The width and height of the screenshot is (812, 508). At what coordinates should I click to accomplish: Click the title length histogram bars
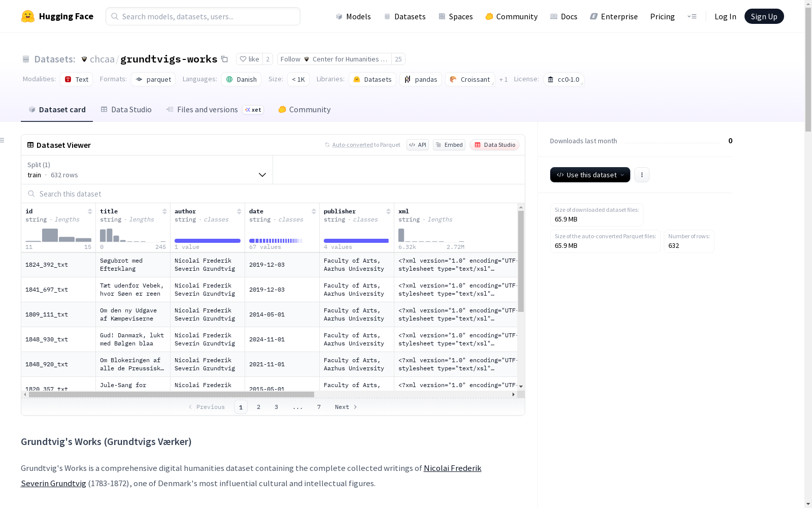[133, 235]
